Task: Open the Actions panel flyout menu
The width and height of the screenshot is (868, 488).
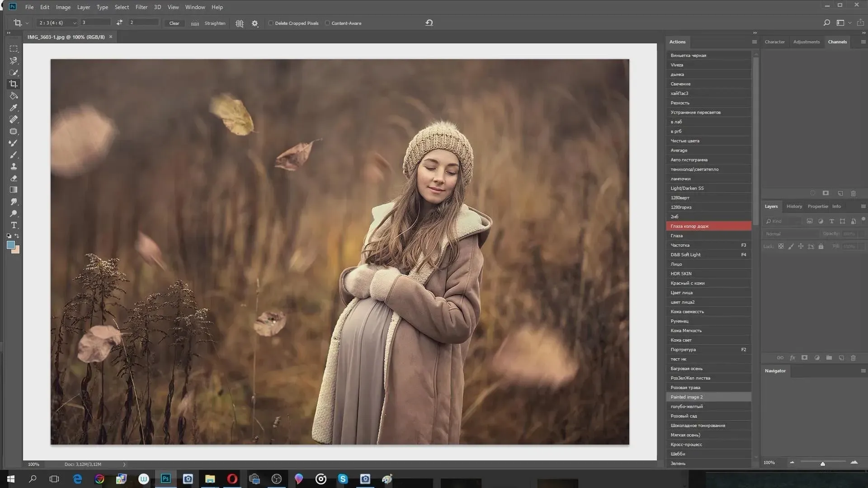Action: point(754,42)
